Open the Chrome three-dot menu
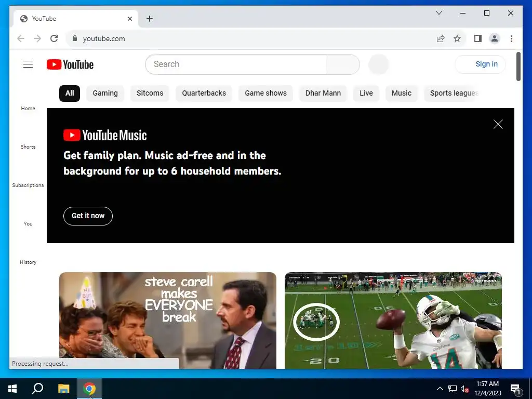Screen dimensions: 532x399 [511, 38]
